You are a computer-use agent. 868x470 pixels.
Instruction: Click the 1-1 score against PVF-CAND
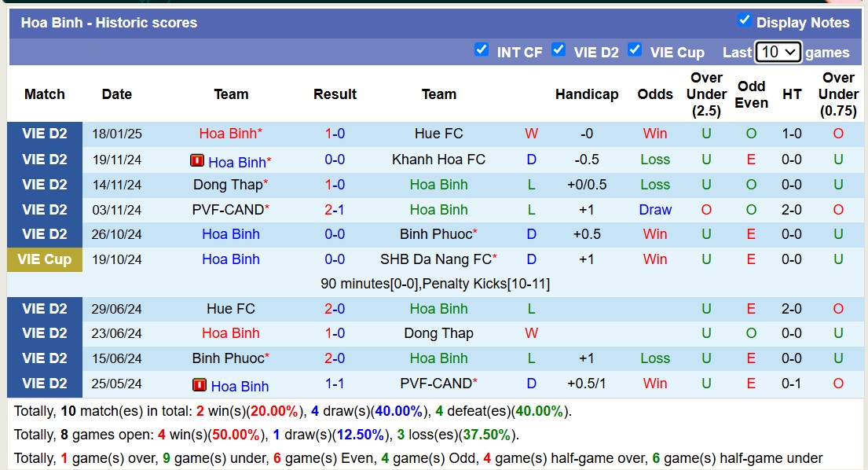335,384
